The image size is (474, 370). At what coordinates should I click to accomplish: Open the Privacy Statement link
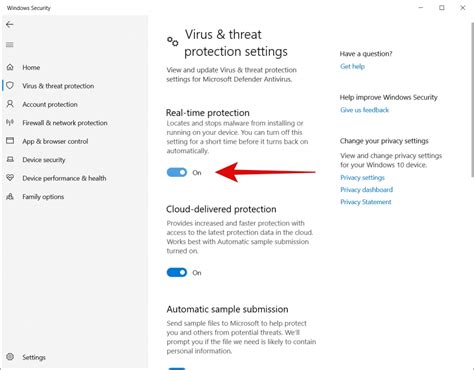366,202
